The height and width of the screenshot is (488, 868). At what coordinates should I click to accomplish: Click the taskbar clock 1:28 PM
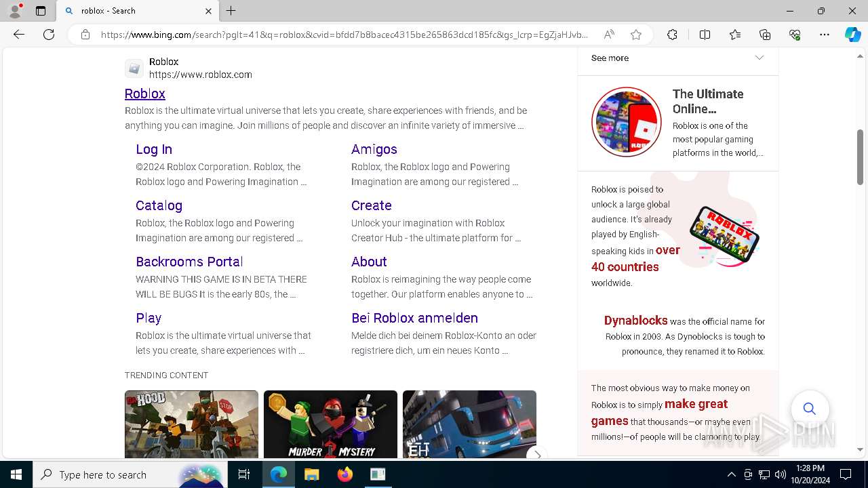(x=810, y=468)
